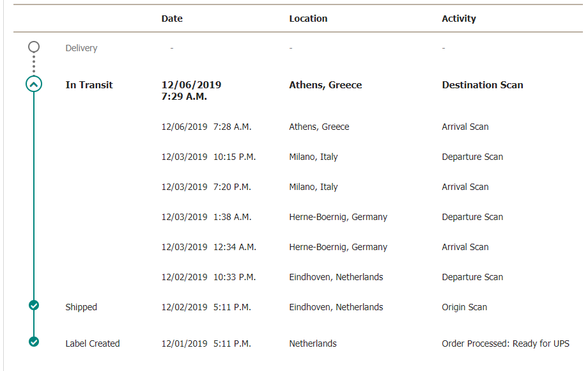Click the dotted line below Delivery circle
The height and width of the screenshot is (371, 588).
[x=34, y=64]
